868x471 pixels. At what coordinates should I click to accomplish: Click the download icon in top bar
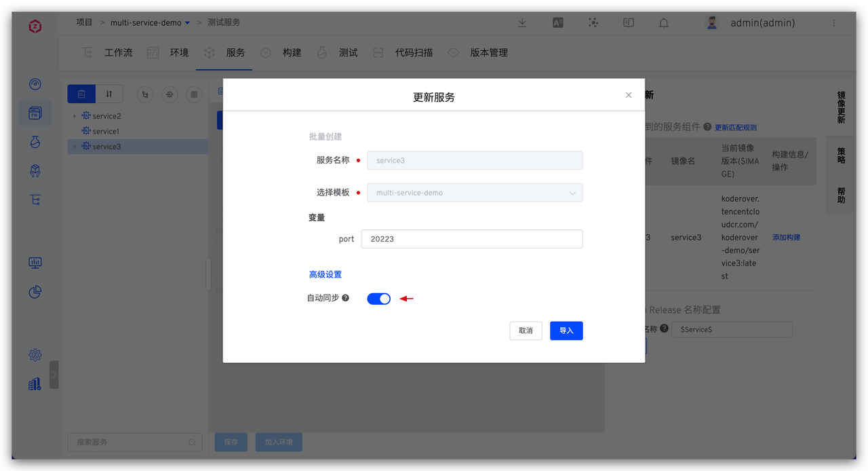(x=522, y=22)
